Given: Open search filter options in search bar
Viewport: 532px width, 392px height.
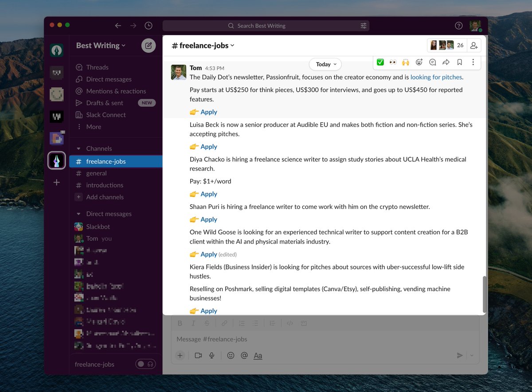Looking at the screenshot, I should [x=364, y=26].
